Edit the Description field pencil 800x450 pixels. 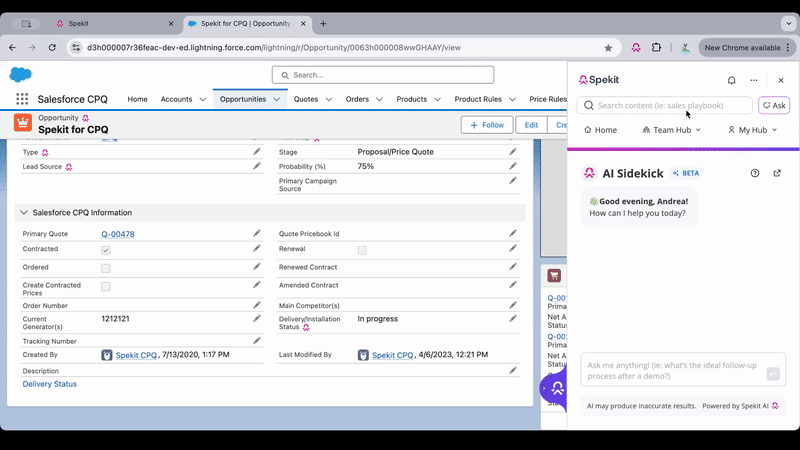tap(513, 370)
